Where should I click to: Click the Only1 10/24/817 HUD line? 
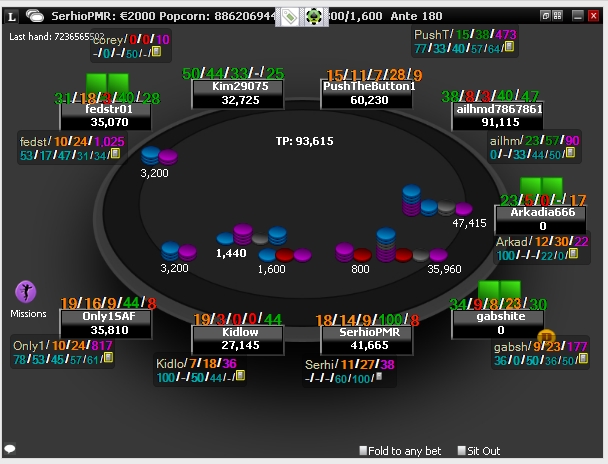tap(62, 345)
